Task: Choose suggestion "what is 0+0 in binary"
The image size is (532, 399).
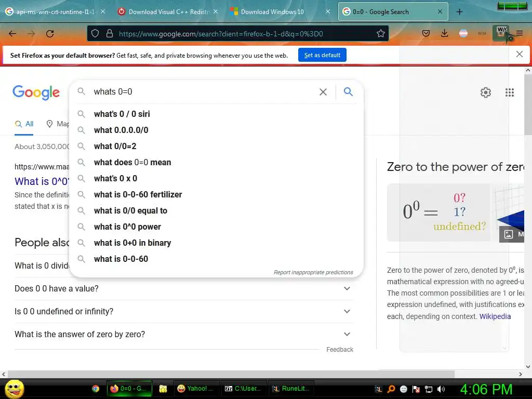Action: pos(216,243)
